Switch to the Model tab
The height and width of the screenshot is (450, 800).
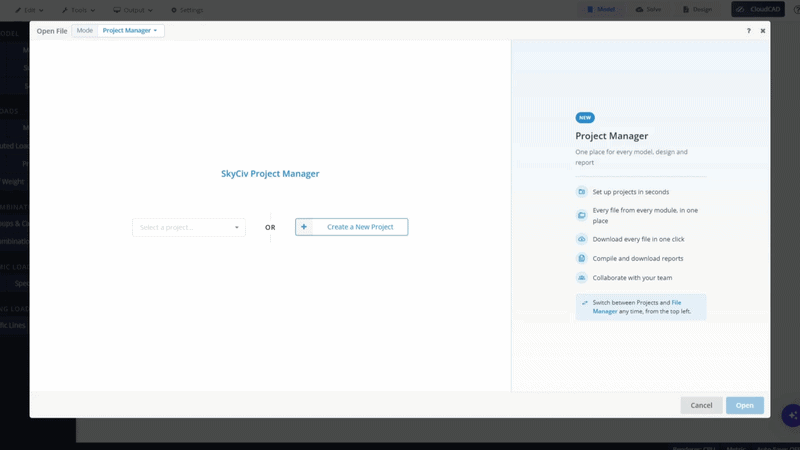[x=601, y=9]
